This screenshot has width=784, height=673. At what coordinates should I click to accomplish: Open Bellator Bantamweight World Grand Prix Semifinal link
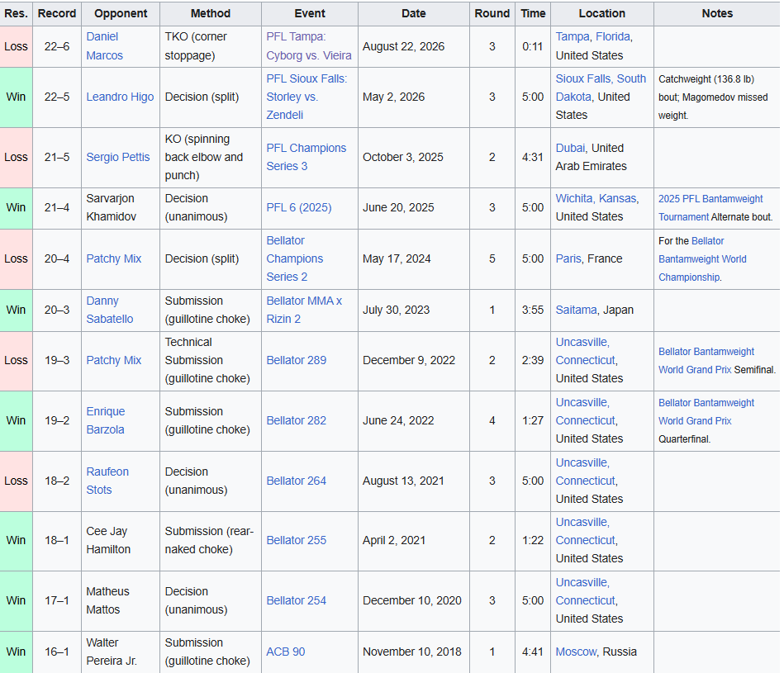coord(706,360)
